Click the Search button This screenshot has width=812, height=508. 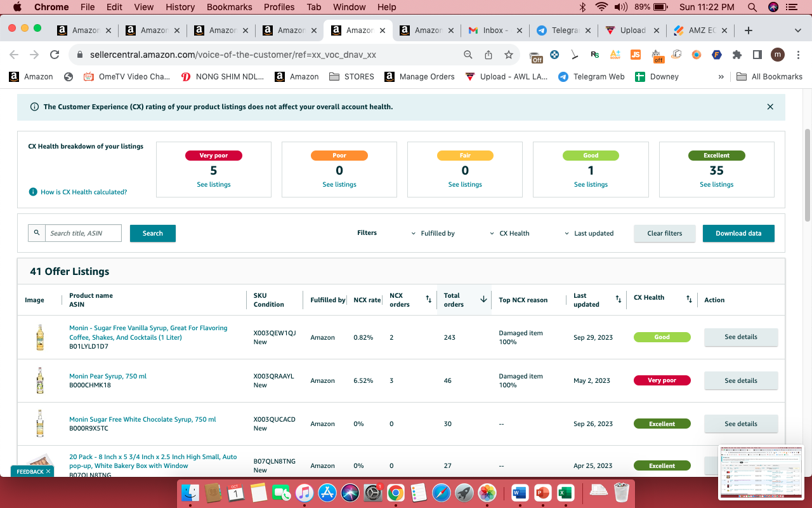coord(153,233)
